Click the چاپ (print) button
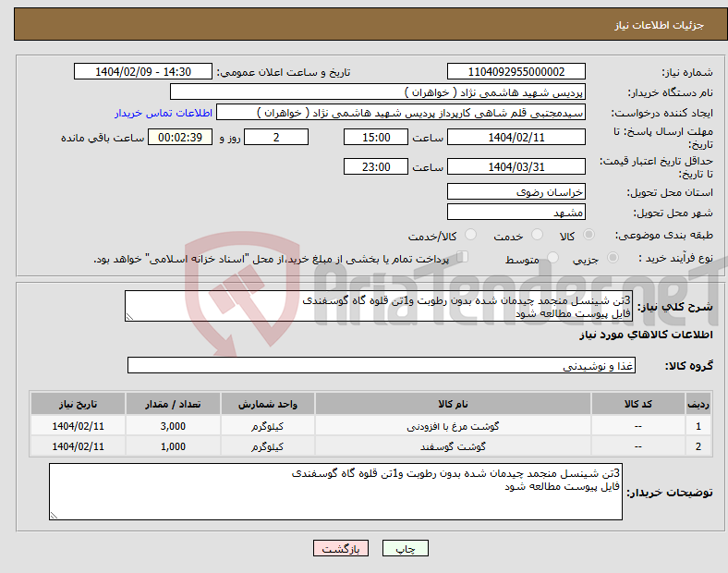The width and height of the screenshot is (728, 573). pos(405,548)
